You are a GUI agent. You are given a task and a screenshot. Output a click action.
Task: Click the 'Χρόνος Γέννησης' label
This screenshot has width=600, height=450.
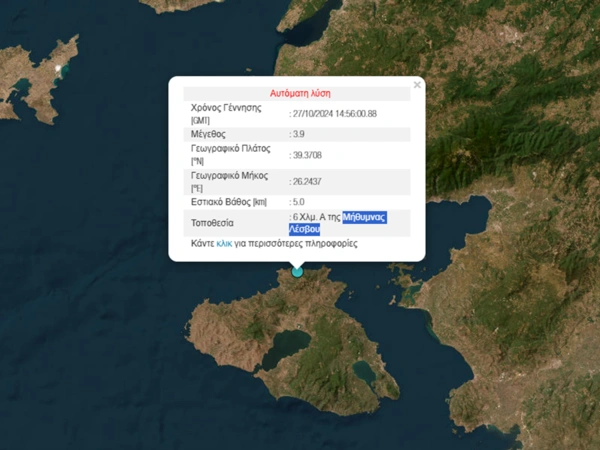225,106
